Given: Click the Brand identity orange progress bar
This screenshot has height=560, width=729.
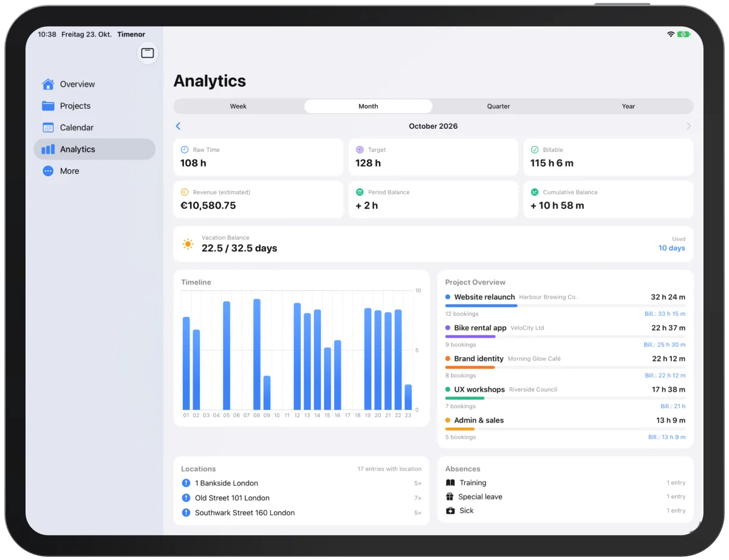Looking at the screenshot, I should click(470, 367).
